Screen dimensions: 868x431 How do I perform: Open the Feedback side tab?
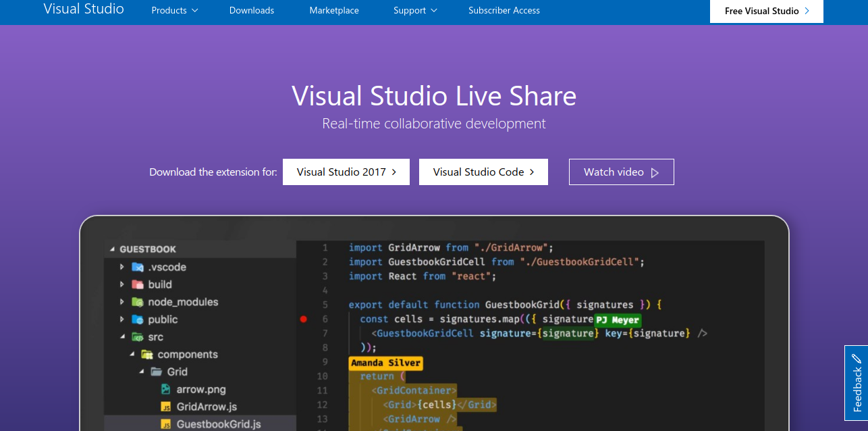click(x=857, y=383)
